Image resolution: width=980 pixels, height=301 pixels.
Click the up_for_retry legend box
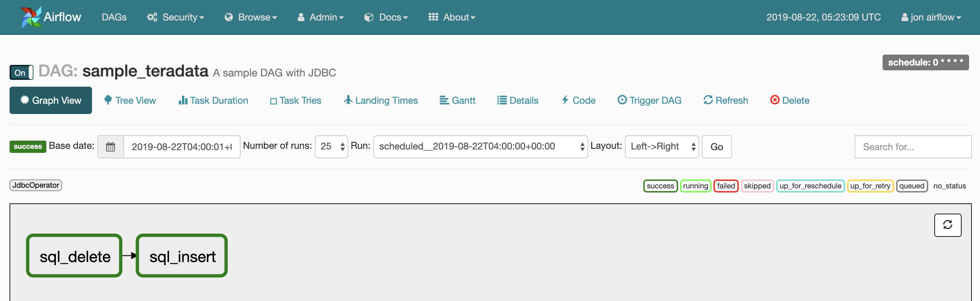click(870, 186)
